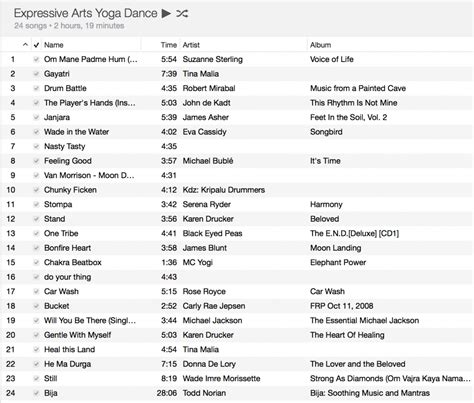Click artist Eva Cassidy
The height and width of the screenshot is (403, 474).
click(x=204, y=132)
